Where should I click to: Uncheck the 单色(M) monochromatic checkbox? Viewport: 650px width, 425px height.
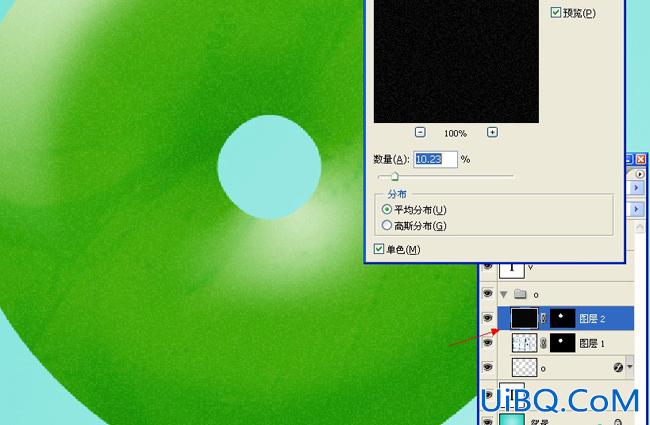[x=378, y=249]
